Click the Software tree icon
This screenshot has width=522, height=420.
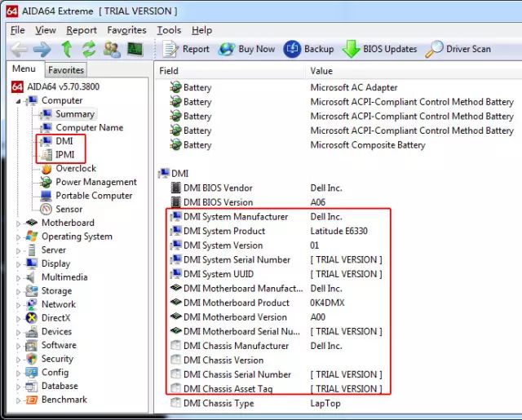[32, 346]
